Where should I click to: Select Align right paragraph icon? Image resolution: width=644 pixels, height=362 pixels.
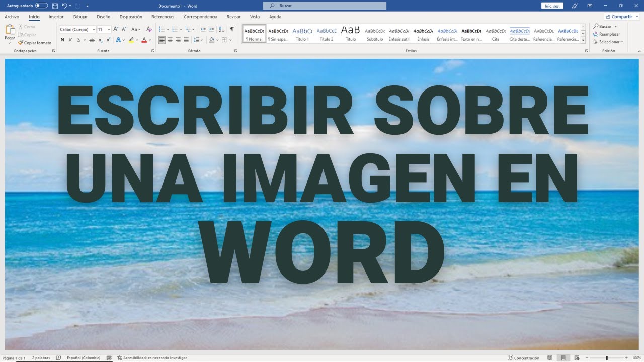pos(178,40)
